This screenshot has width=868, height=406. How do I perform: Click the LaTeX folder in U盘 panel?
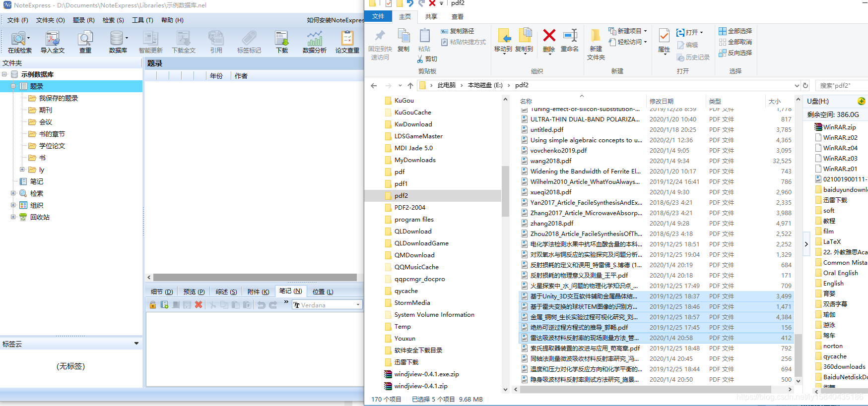tap(832, 242)
